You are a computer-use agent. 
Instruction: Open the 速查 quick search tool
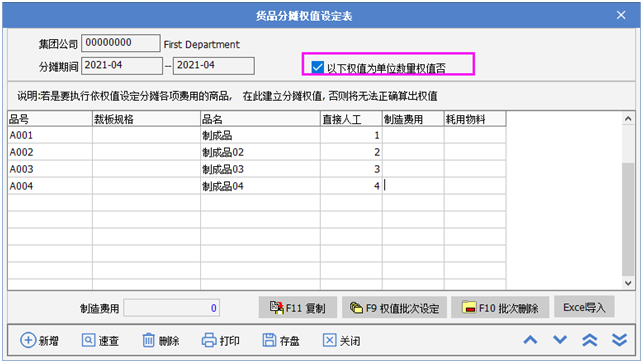pos(88,340)
